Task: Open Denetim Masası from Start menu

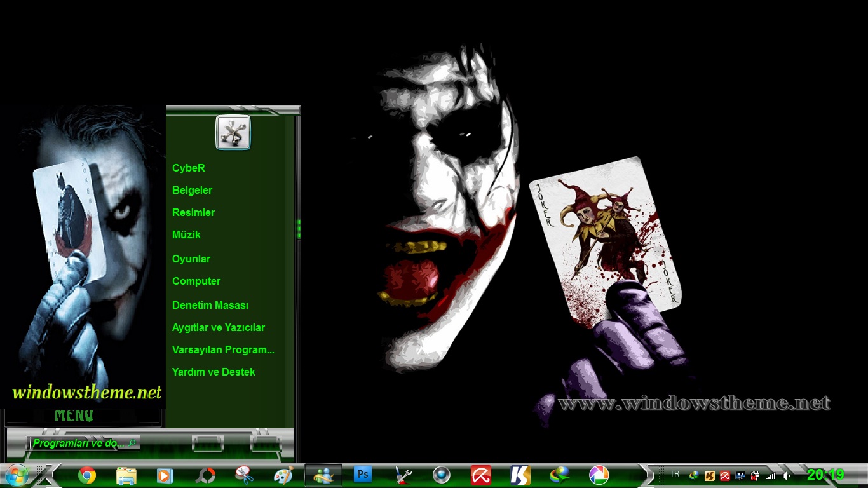Action: click(x=210, y=306)
